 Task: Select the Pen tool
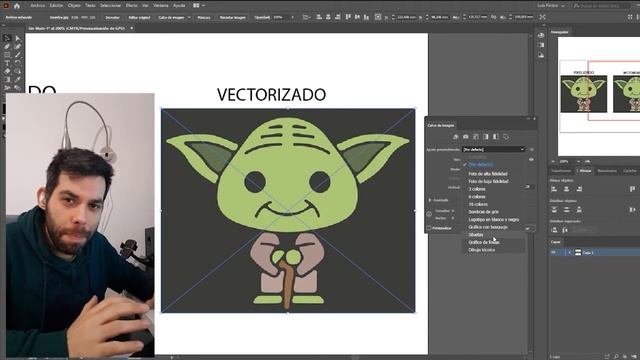point(7,47)
